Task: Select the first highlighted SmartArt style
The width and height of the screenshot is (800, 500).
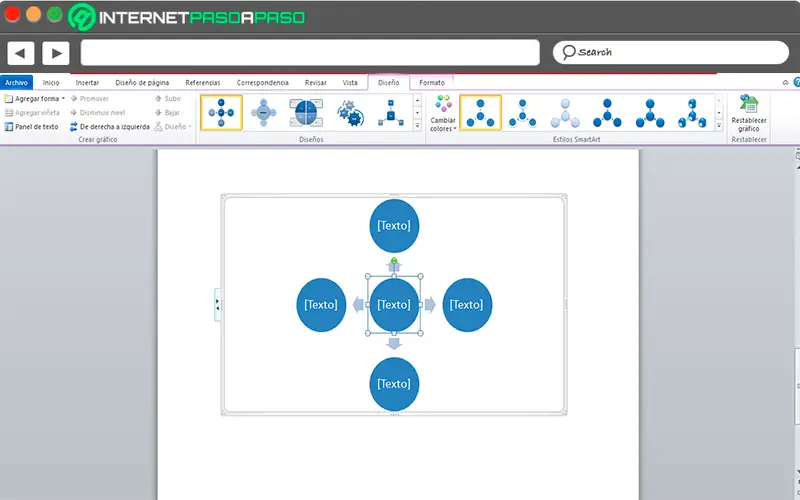Action: tap(480, 113)
